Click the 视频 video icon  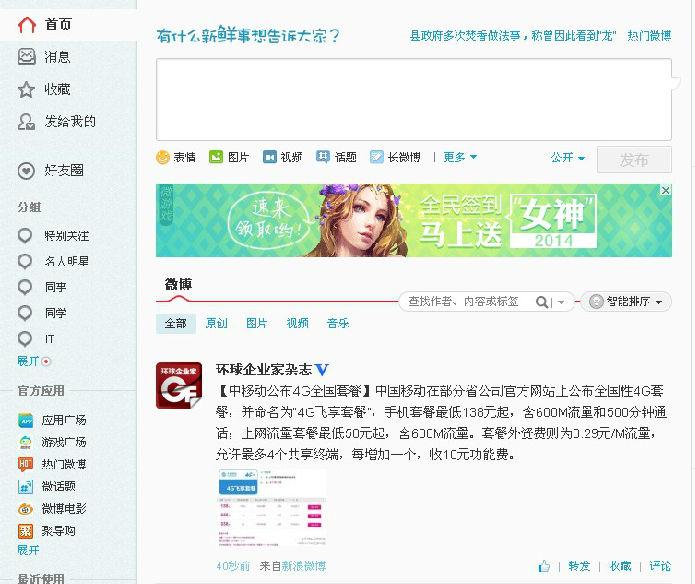[x=269, y=157]
